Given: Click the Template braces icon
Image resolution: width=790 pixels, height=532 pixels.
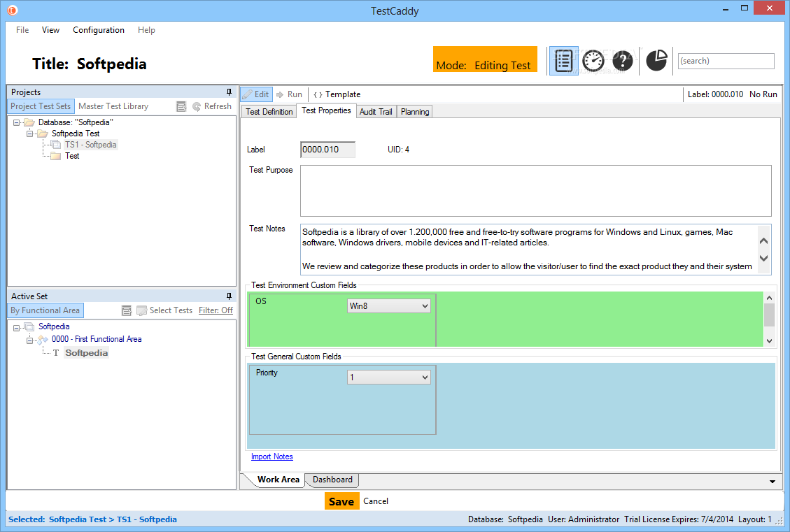Looking at the screenshot, I should [x=318, y=94].
